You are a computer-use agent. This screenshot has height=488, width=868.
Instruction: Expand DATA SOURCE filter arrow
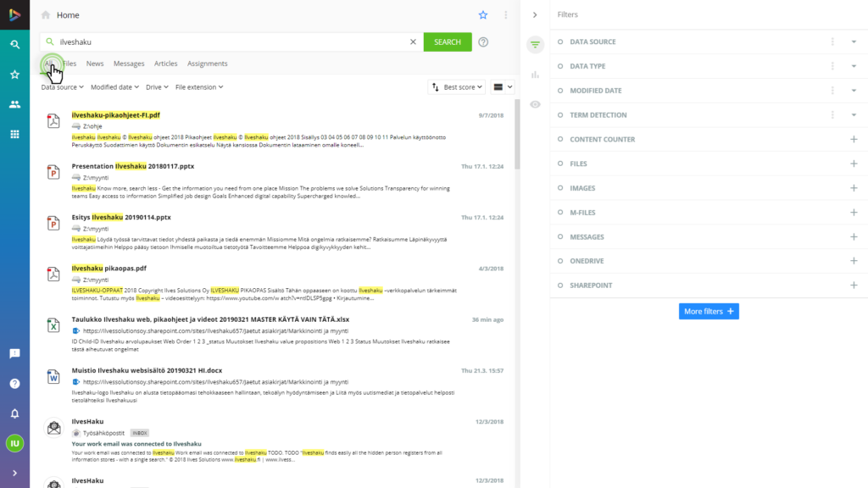pyautogui.click(x=854, y=42)
